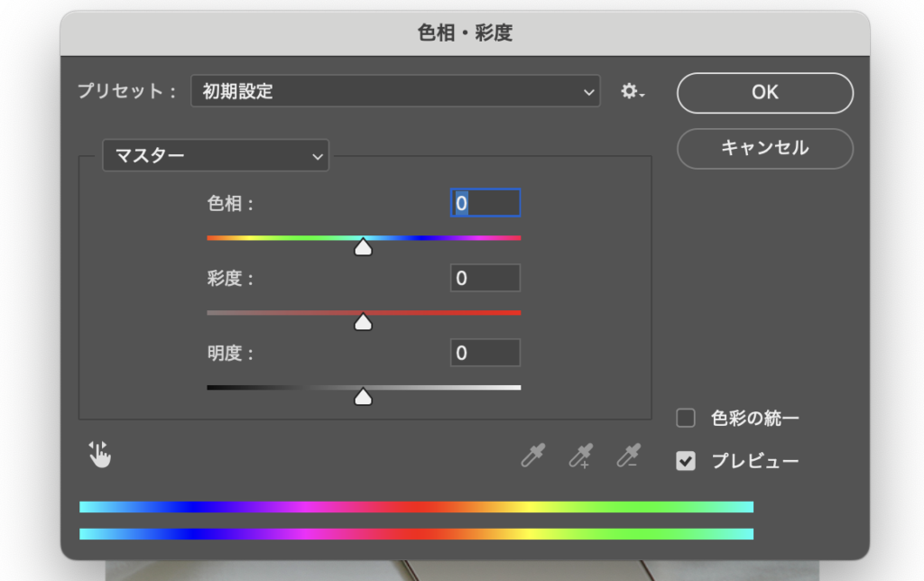Expand the マスター color range dropdown
924x581 pixels.
pyautogui.click(x=216, y=156)
